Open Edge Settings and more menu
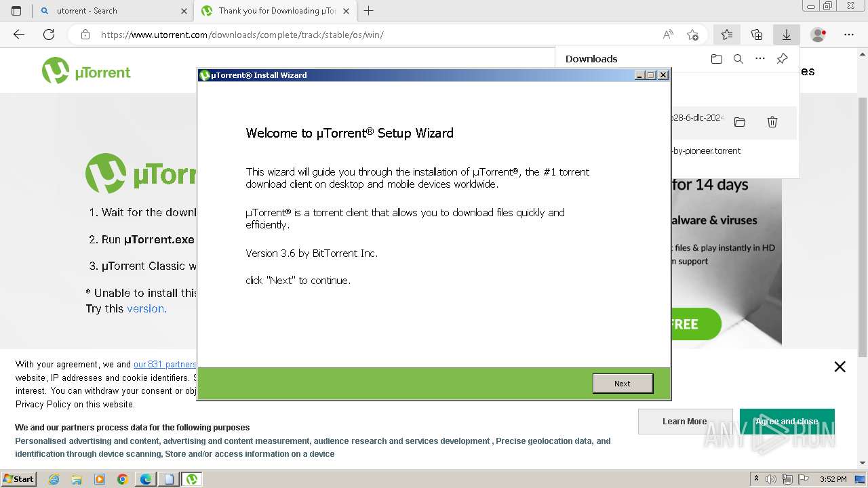 click(849, 35)
